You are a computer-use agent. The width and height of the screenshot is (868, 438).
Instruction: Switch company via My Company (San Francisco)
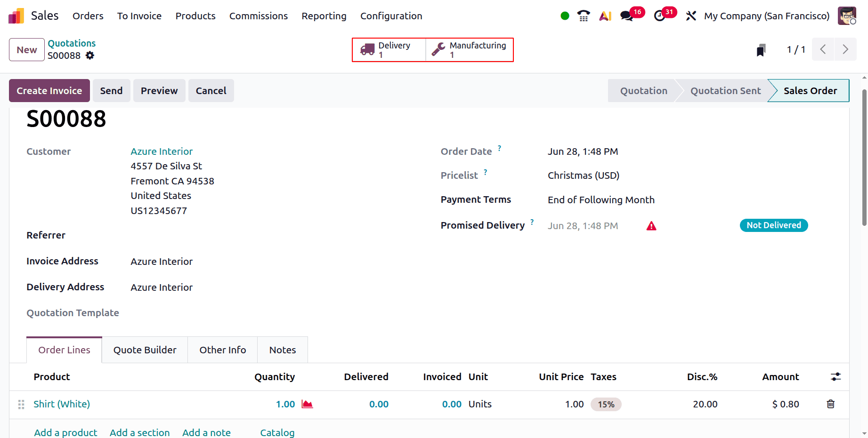pos(767,16)
